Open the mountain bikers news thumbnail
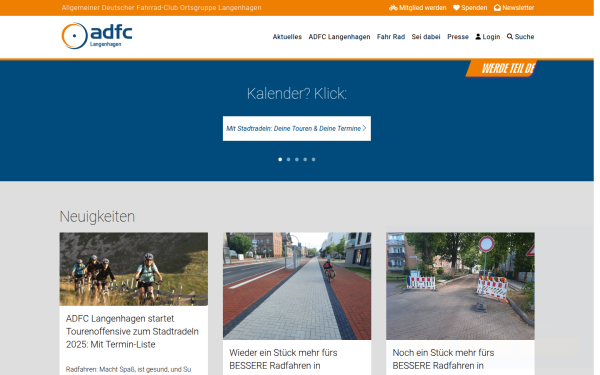The image size is (600, 375). [134, 269]
